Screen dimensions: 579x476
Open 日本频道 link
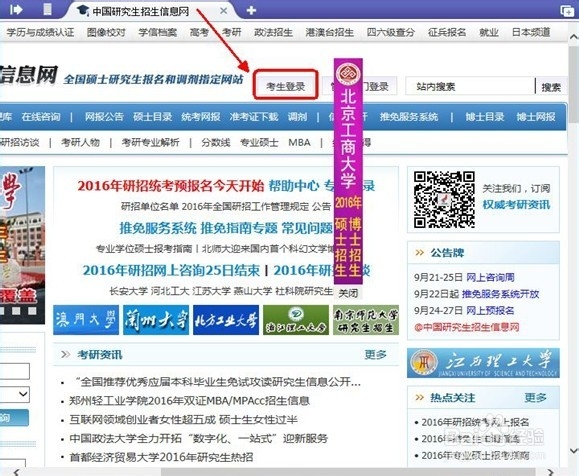[531, 32]
